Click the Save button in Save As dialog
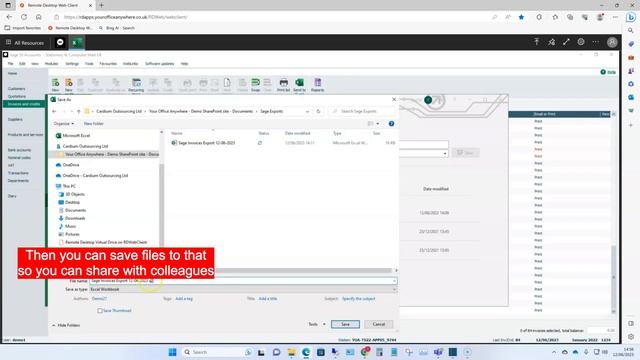The image size is (640, 360). 345,324
